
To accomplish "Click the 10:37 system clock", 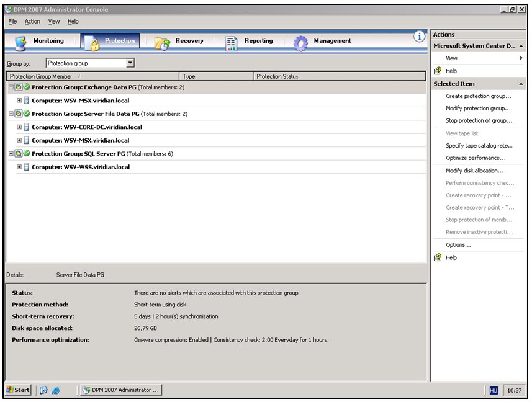I will [514, 390].
